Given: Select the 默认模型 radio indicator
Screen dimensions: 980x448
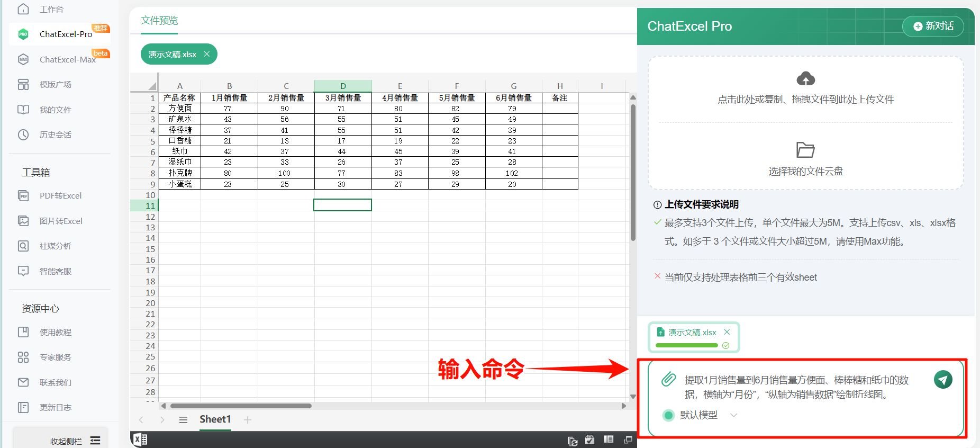Looking at the screenshot, I should coord(668,415).
